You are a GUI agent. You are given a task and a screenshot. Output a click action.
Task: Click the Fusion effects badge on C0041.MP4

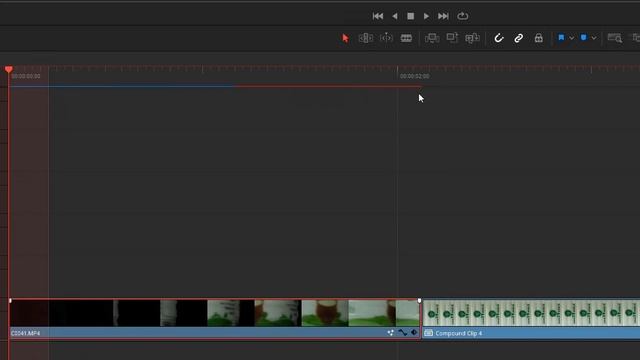point(391,333)
